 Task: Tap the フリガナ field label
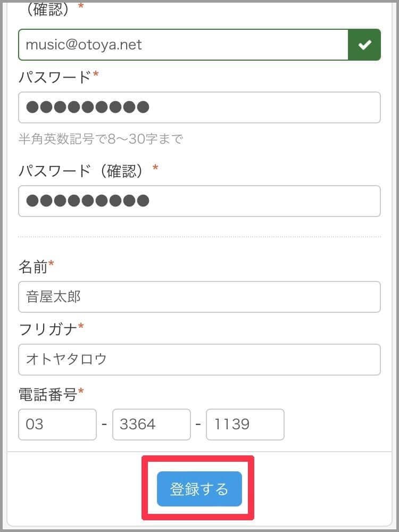click(48, 328)
